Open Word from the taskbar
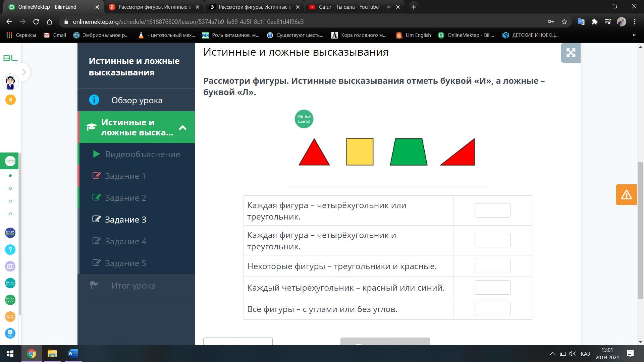The width and height of the screenshot is (644, 362). point(73,354)
